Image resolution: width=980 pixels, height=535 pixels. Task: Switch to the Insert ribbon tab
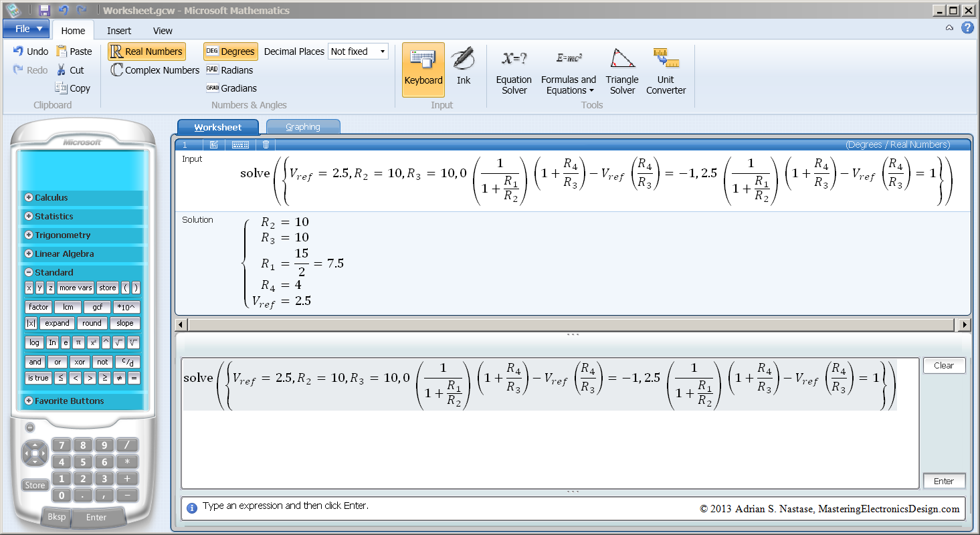point(119,31)
